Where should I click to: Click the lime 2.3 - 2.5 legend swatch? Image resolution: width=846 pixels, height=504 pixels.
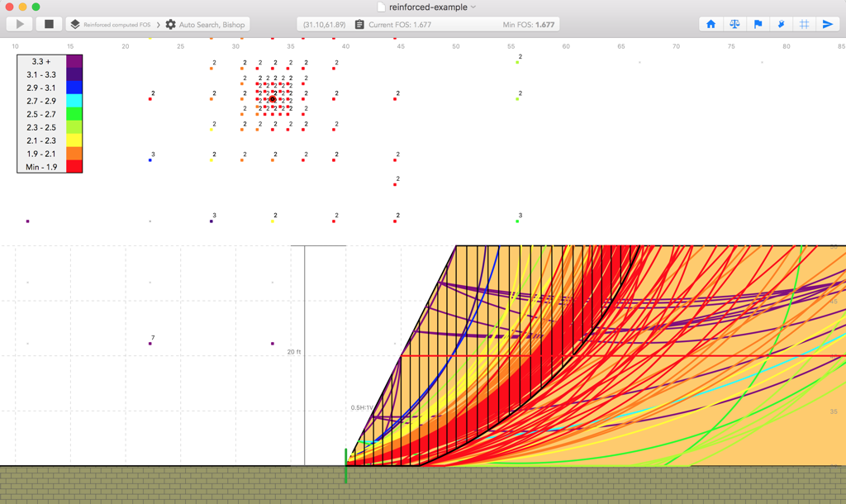click(74, 127)
